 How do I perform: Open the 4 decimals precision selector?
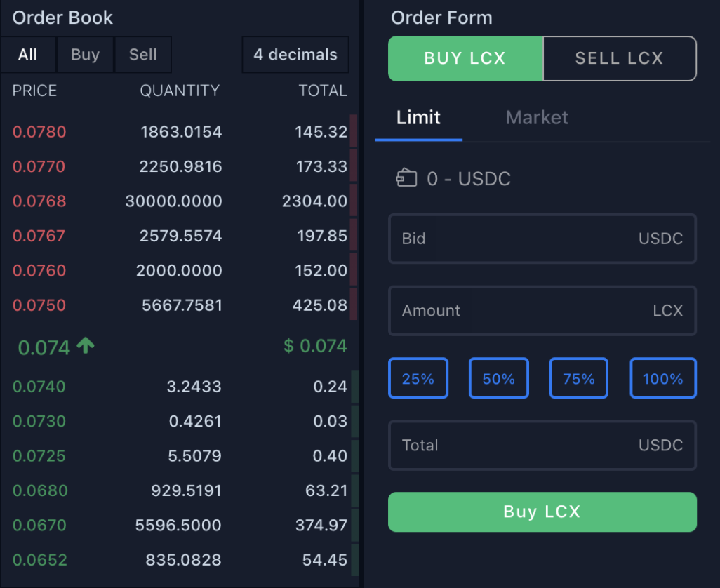[x=295, y=55]
